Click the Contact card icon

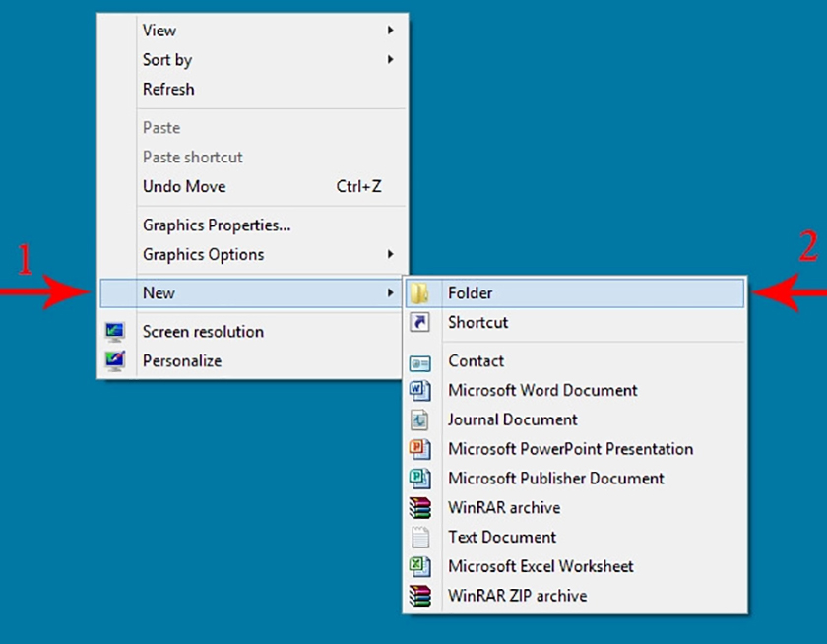(420, 362)
